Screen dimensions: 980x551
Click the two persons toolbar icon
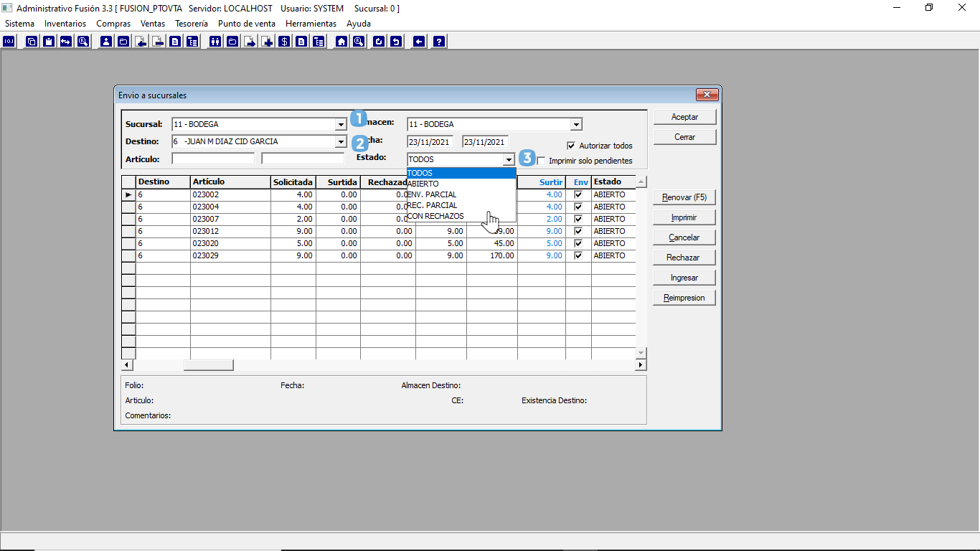pos(215,42)
